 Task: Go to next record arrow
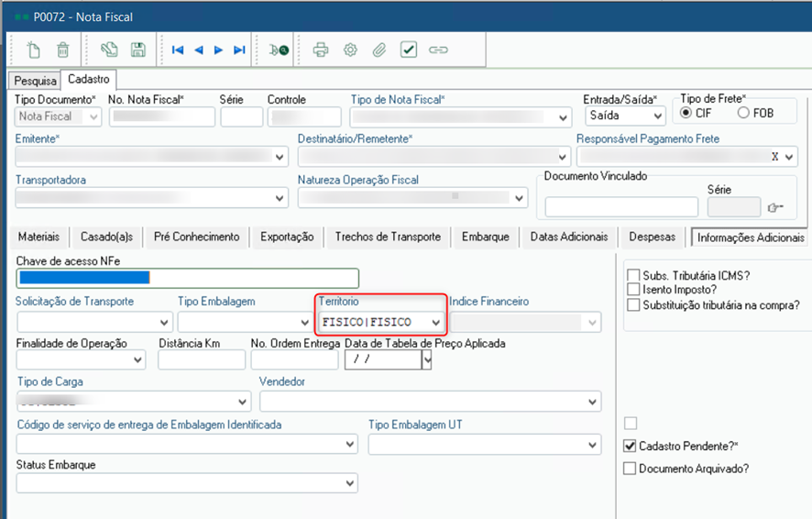tap(218, 50)
